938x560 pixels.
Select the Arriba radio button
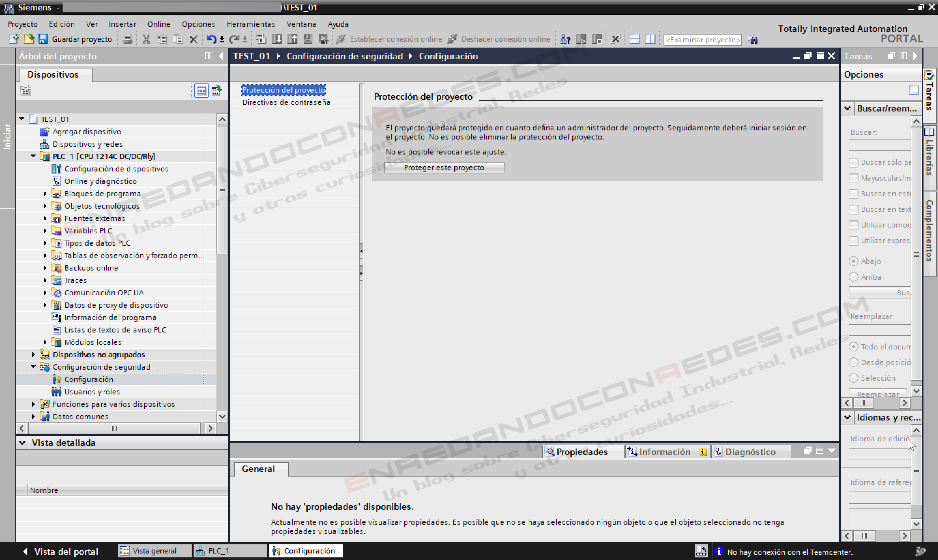853,277
